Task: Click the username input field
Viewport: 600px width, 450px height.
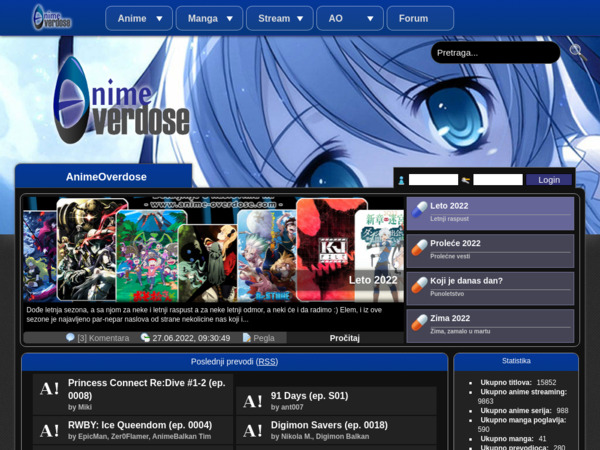Action: coord(433,179)
